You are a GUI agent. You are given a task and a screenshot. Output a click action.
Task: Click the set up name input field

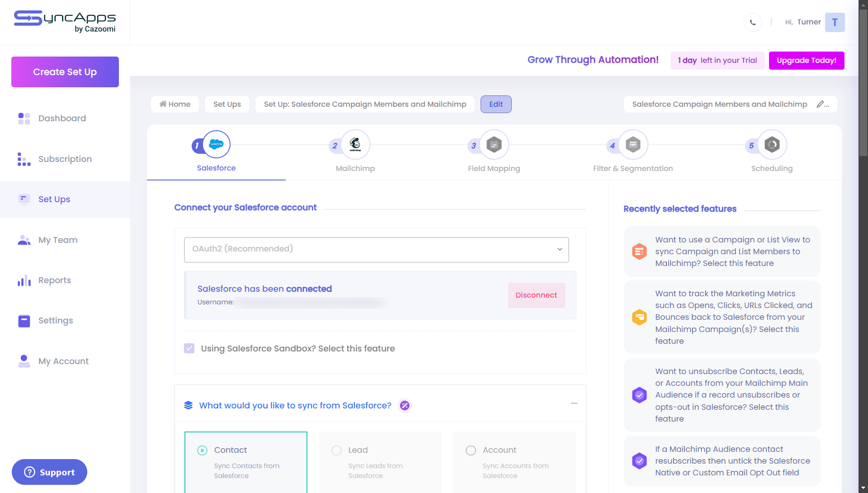pyautogui.click(x=731, y=104)
